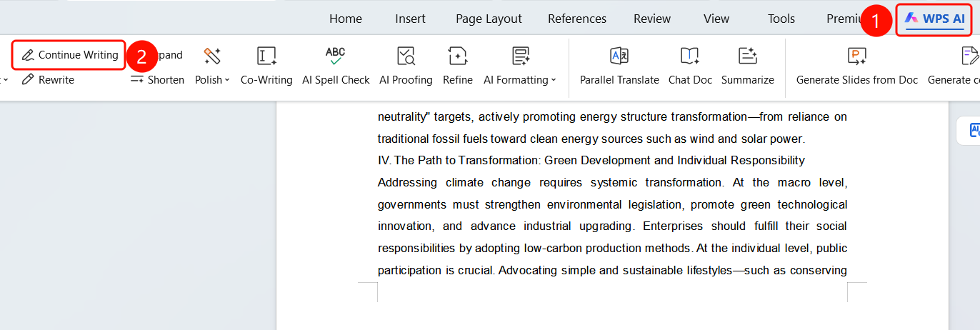Switch to the Insert tab
Screen dimensions: 980x330
tap(411, 19)
